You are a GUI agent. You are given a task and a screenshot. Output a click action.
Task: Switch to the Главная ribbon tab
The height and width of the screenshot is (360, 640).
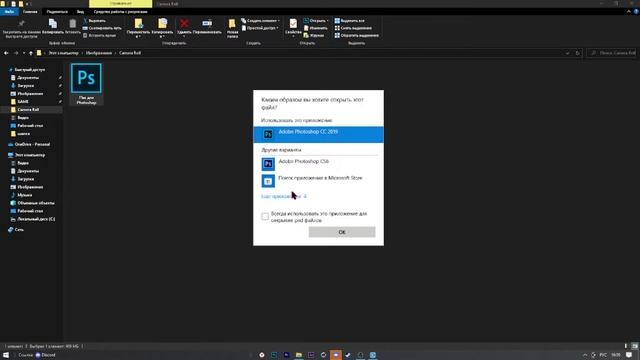click(30, 11)
